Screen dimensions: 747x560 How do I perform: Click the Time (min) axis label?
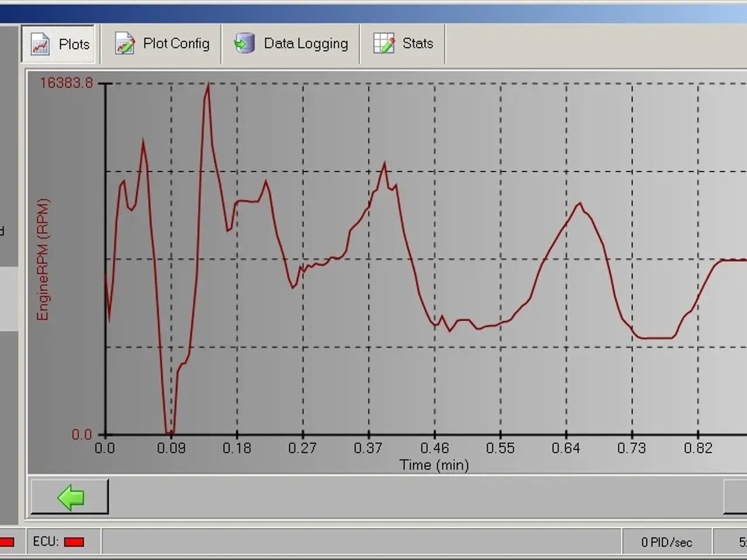pos(434,465)
